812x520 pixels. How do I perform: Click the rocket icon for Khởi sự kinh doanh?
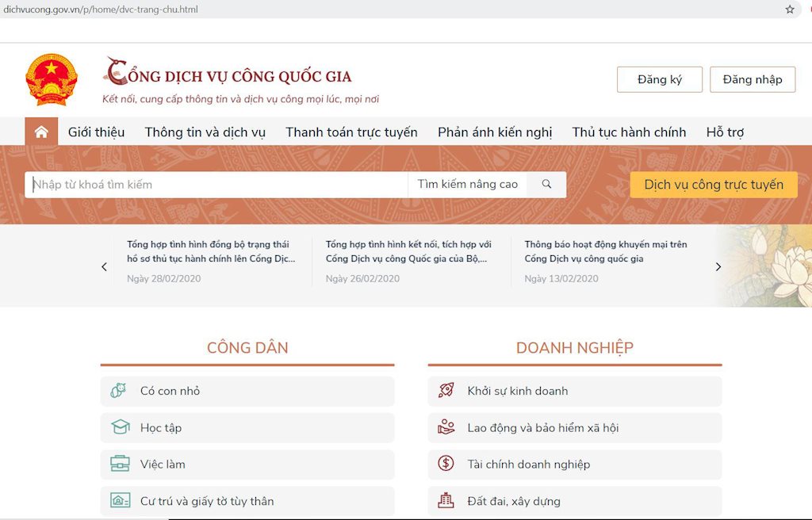pyautogui.click(x=446, y=391)
